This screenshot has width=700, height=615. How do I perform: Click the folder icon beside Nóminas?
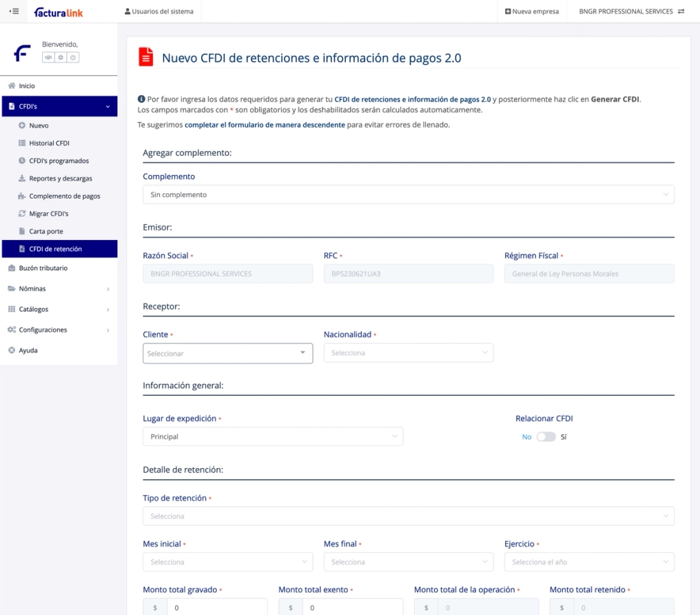(x=12, y=288)
